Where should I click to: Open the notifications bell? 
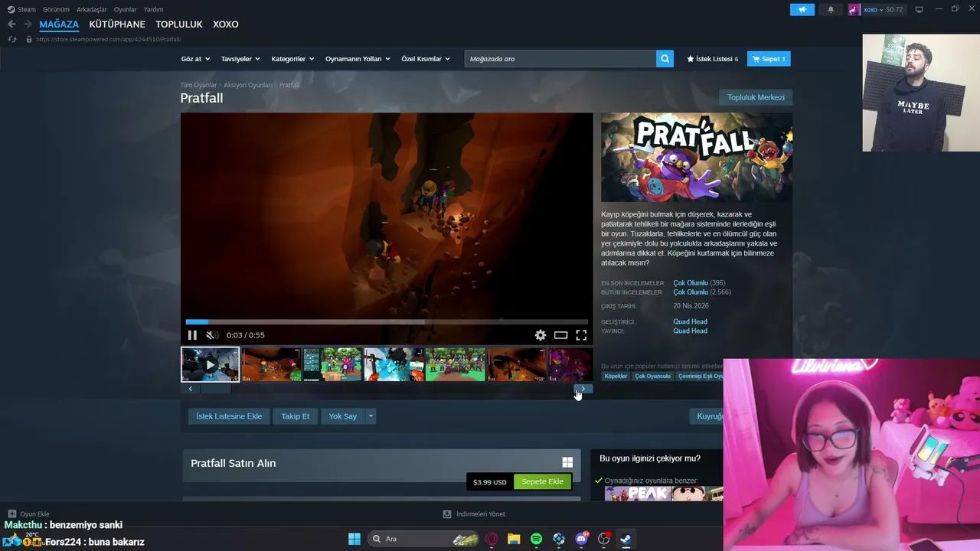[x=831, y=10]
